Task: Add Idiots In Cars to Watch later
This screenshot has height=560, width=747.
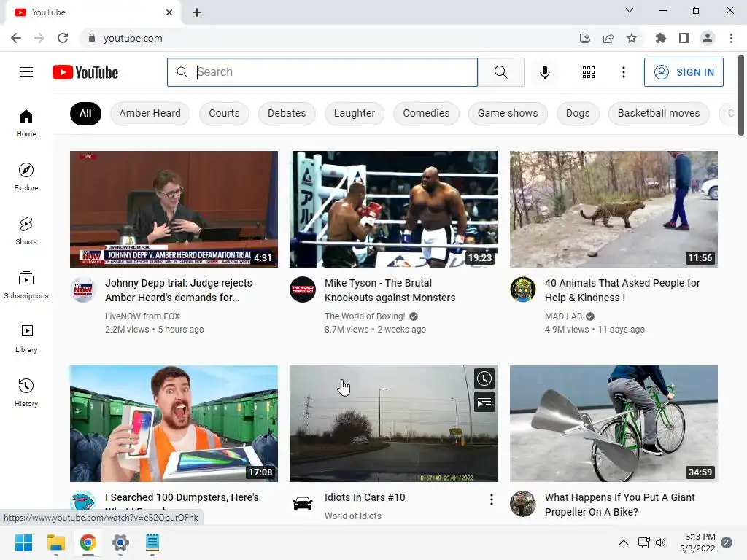Action: (x=484, y=378)
